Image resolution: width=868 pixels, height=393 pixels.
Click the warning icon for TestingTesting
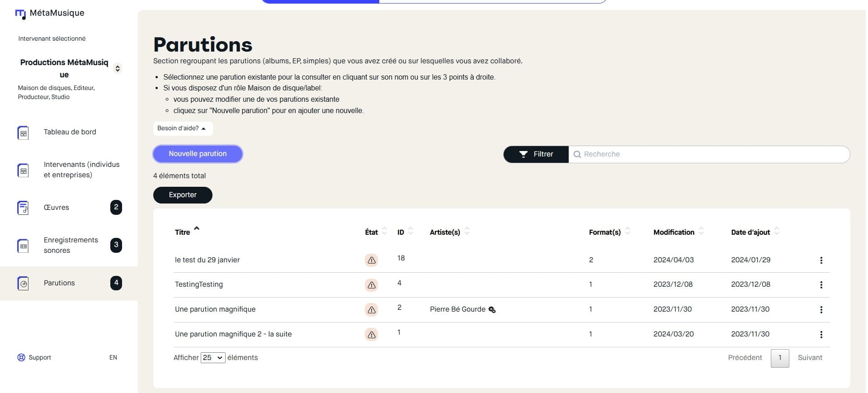pos(371,285)
